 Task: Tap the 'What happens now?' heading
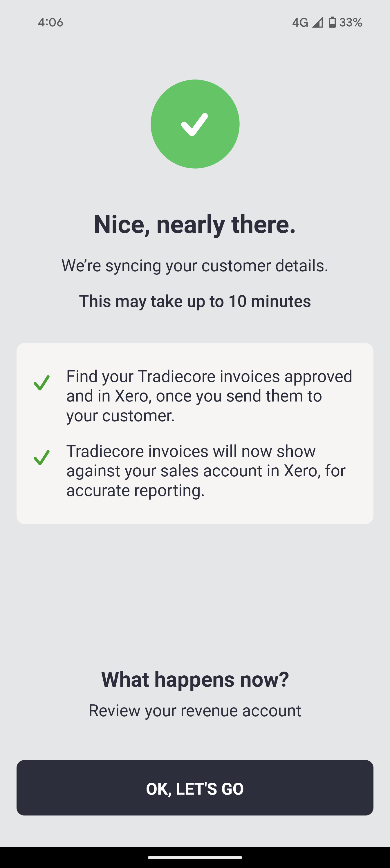tap(195, 679)
